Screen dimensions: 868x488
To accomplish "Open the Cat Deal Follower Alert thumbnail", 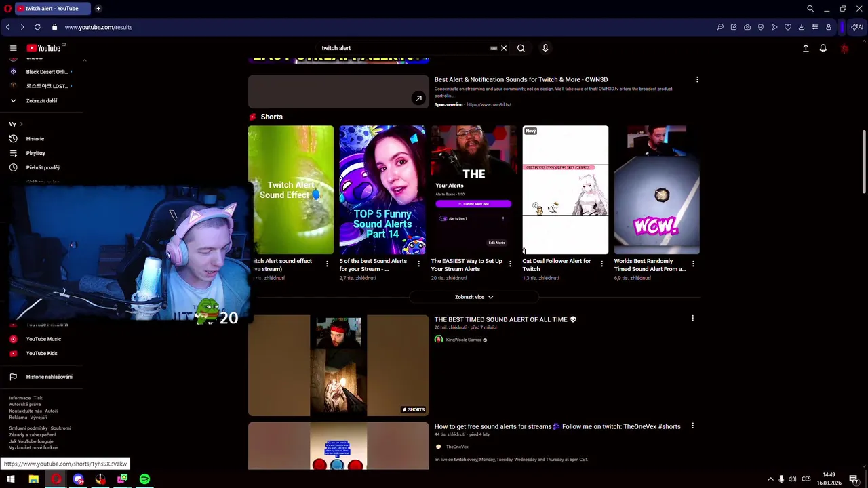I will [x=566, y=190].
